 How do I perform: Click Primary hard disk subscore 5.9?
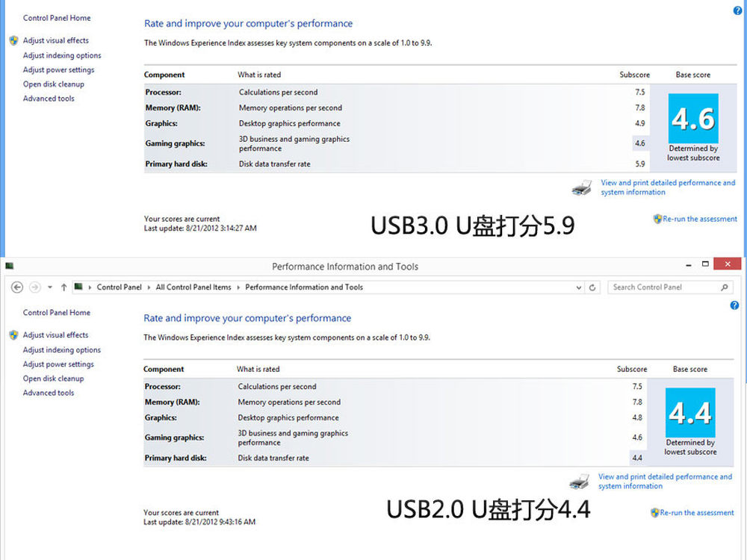[x=640, y=164]
